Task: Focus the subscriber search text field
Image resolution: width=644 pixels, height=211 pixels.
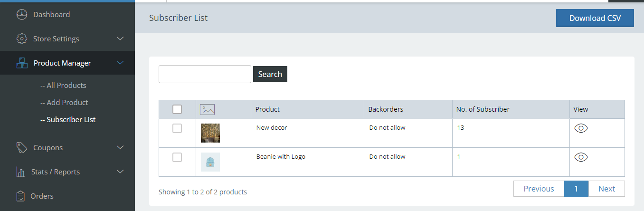Action: [205, 74]
